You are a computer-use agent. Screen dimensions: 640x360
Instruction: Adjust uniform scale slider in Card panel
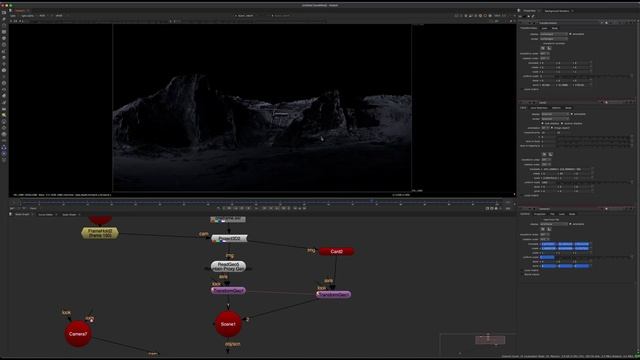[x=593, y=182]
